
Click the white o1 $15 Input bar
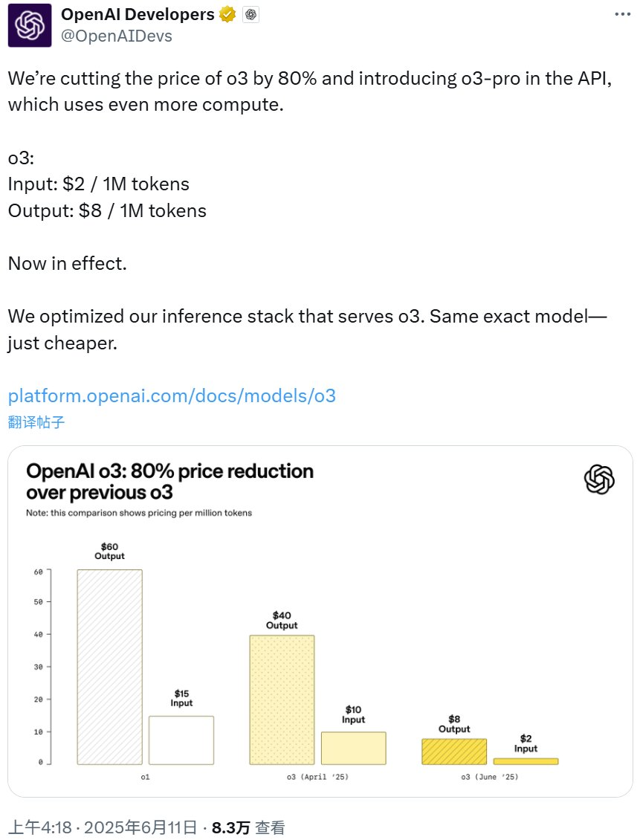tap(181, 740)
